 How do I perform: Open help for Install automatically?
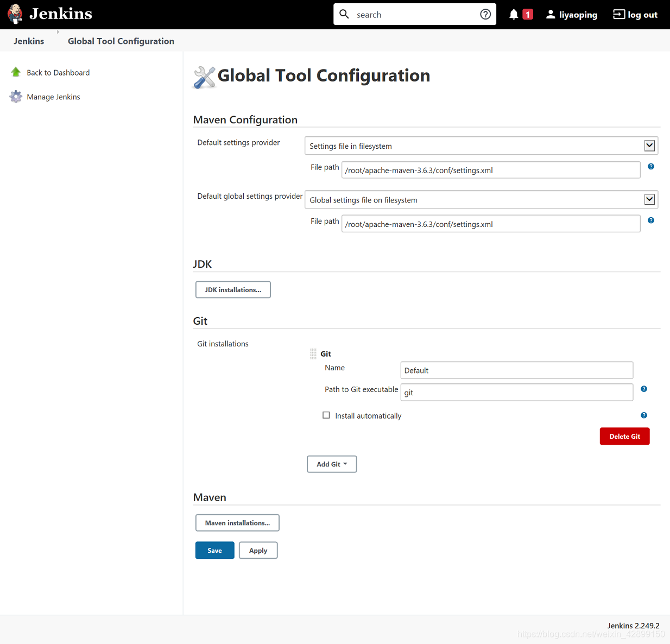click(644, 415)
